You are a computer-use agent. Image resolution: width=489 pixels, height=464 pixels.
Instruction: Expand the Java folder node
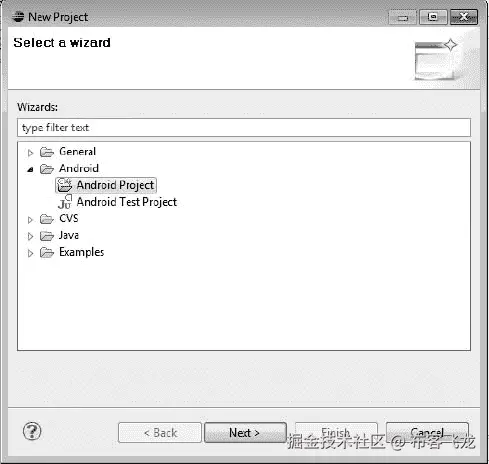30,236
